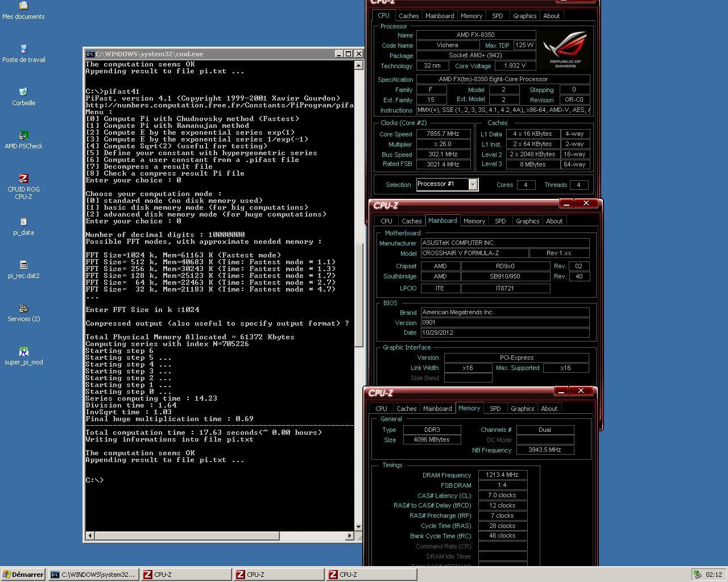Open Poste de travail desktop icon
Image resolution: width=728 pixels, height=582 pixels.
23,49
